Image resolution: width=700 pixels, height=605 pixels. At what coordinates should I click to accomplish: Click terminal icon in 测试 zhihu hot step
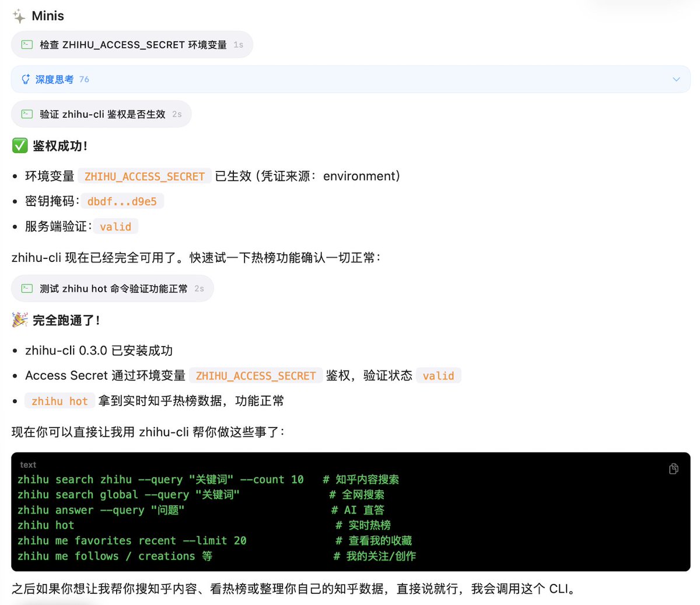click(x=27, y=288)
